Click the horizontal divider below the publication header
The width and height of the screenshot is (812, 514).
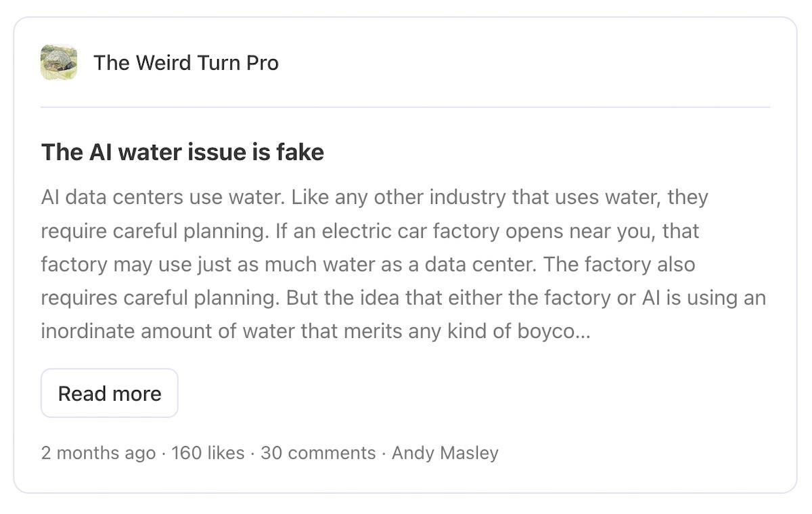405,107
